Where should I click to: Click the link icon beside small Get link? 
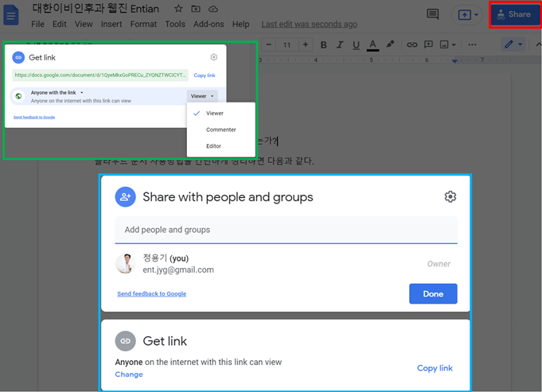18,57
